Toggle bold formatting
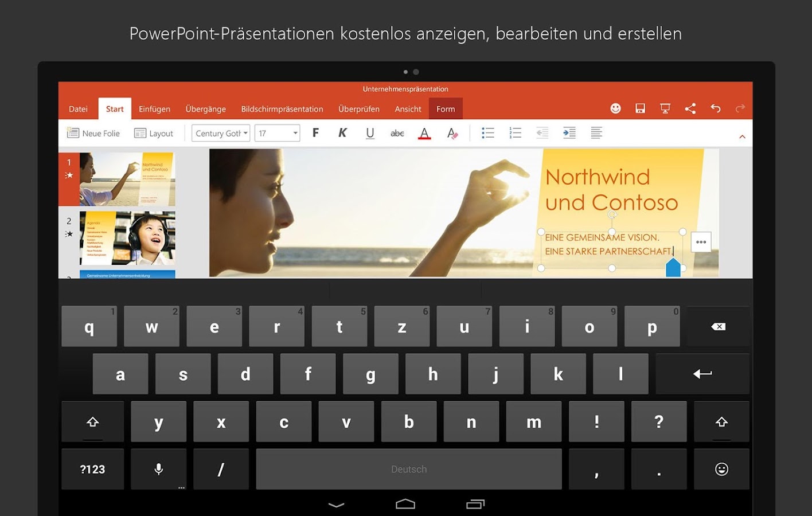The image size is (812, 516). pyautogui.click(x=315, y=132)
